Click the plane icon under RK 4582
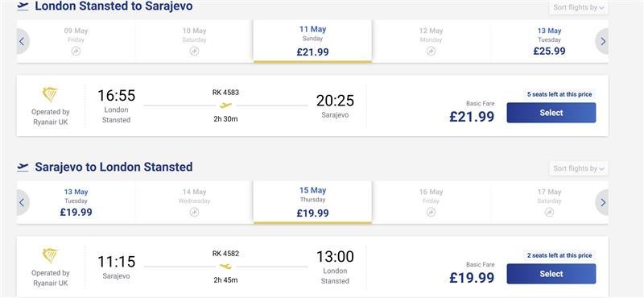 [x=225, y=267]
